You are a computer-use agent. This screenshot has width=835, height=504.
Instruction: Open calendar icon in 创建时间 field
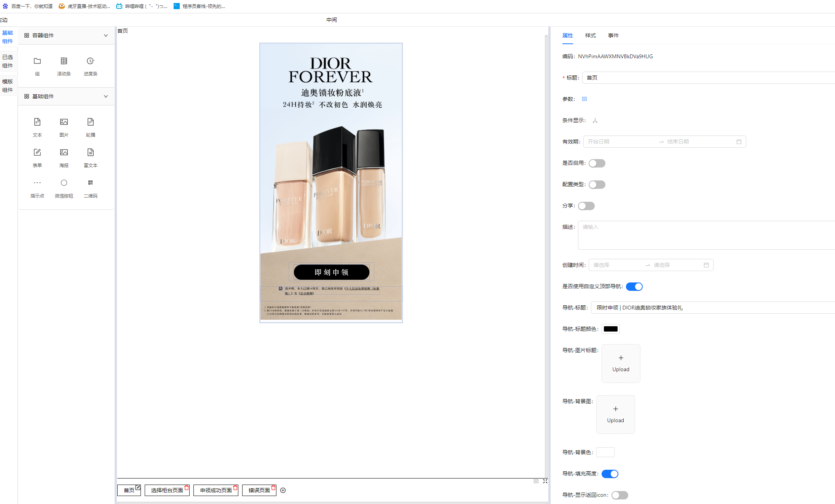coord(706,265)
